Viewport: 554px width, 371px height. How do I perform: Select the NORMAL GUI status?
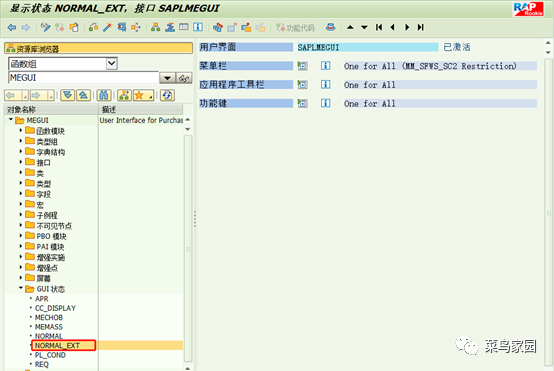point(49,336)
